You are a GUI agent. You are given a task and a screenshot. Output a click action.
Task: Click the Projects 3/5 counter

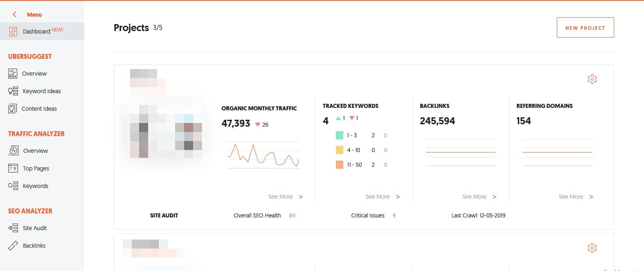point(158,27)
